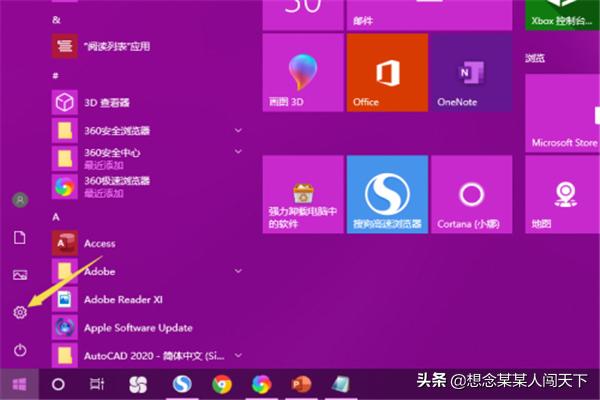Screen dimensions: 600x400
Task: Open the 画图 3D tile
Action: (x=303, y=72)
